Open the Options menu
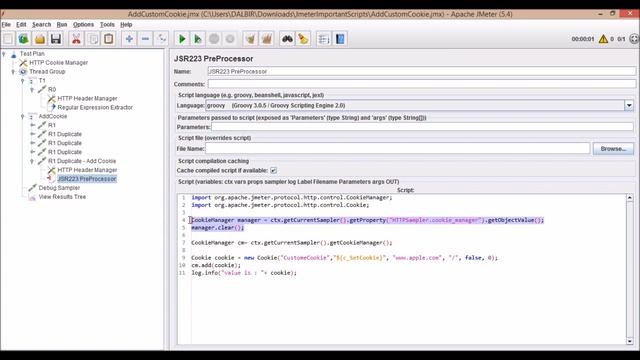Image resolution: width=640 pixels, height=360 pixels. tap(83, 24)
